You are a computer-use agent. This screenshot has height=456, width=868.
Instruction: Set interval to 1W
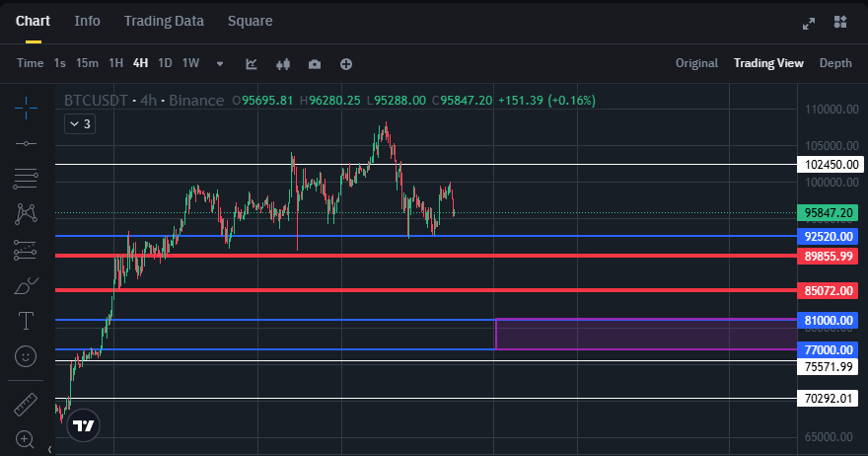[191, 63]
